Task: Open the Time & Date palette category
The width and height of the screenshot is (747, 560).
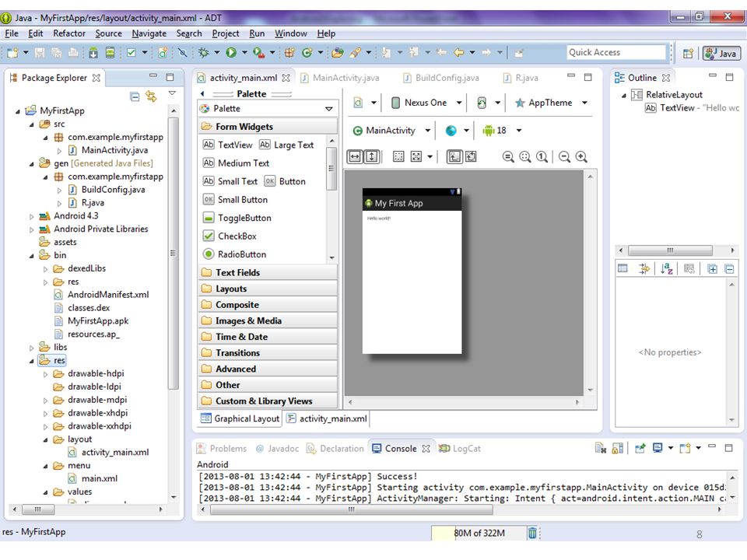Action: [268, 337]
